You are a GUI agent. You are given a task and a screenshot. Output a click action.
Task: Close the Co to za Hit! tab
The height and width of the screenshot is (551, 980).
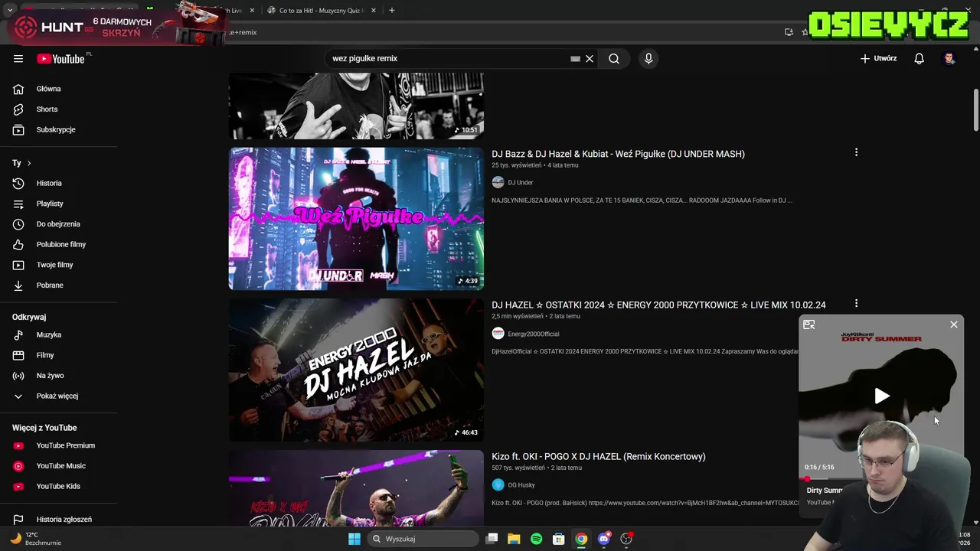click(x=373, y=11)
